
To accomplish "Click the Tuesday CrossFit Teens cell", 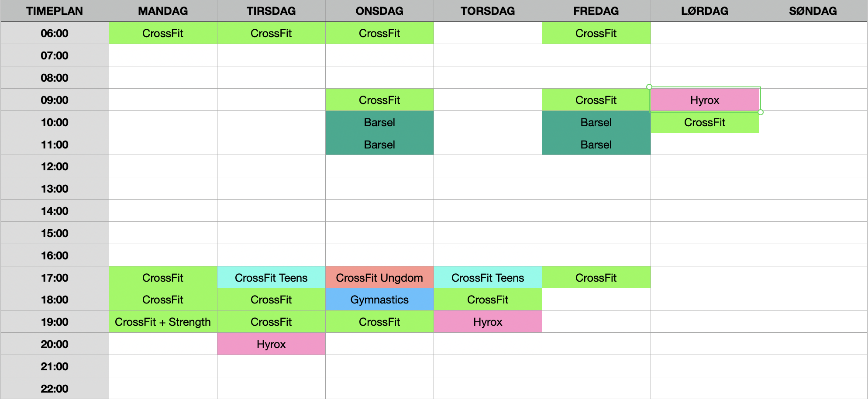I will [x=271, y=278].
